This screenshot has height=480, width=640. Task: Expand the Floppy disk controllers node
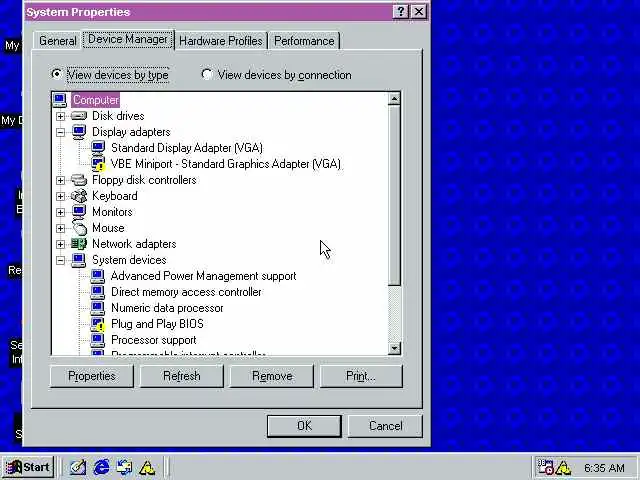tap(60, 180)
